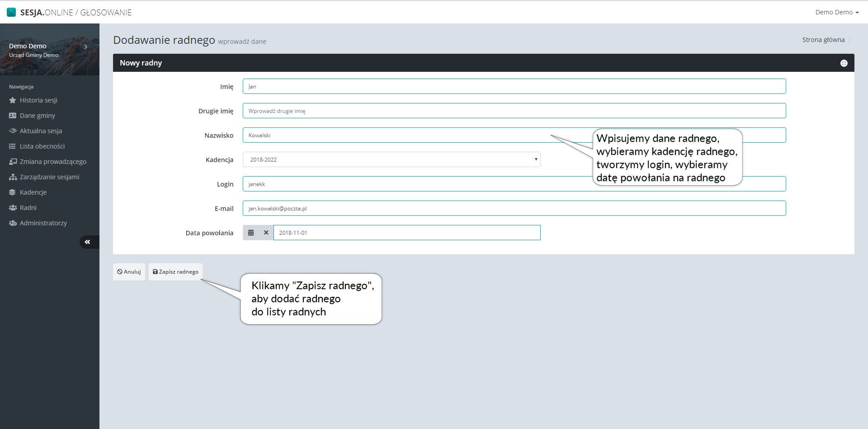This screenshot has width=868, height=429.
Task: Clear the date with the X icon
Action: [266, 233]
